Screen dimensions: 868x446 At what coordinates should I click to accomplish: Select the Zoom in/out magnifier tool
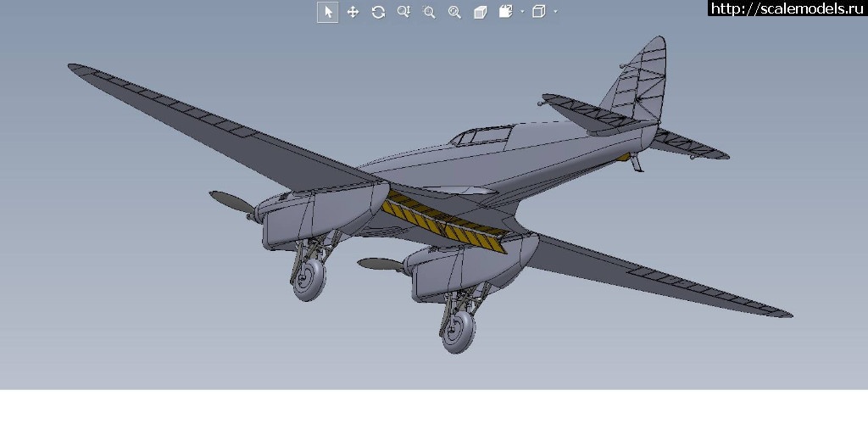point(403,12)
